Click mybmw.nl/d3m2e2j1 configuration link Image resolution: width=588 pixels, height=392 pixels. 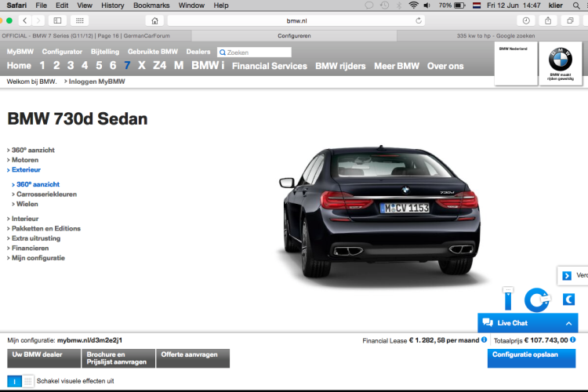point(89,340)
